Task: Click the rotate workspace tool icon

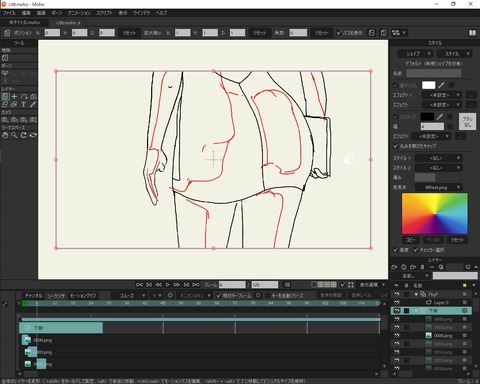Action: click(23, 135)
